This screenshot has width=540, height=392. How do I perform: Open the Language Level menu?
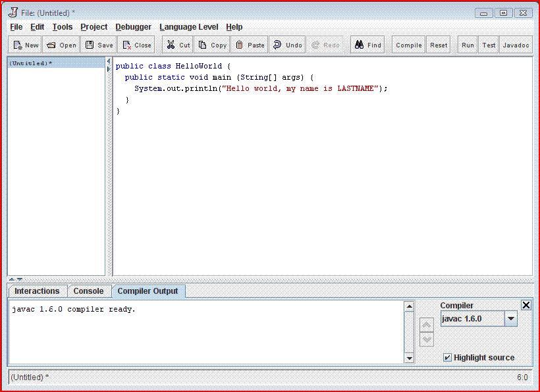tap(189, 27)
